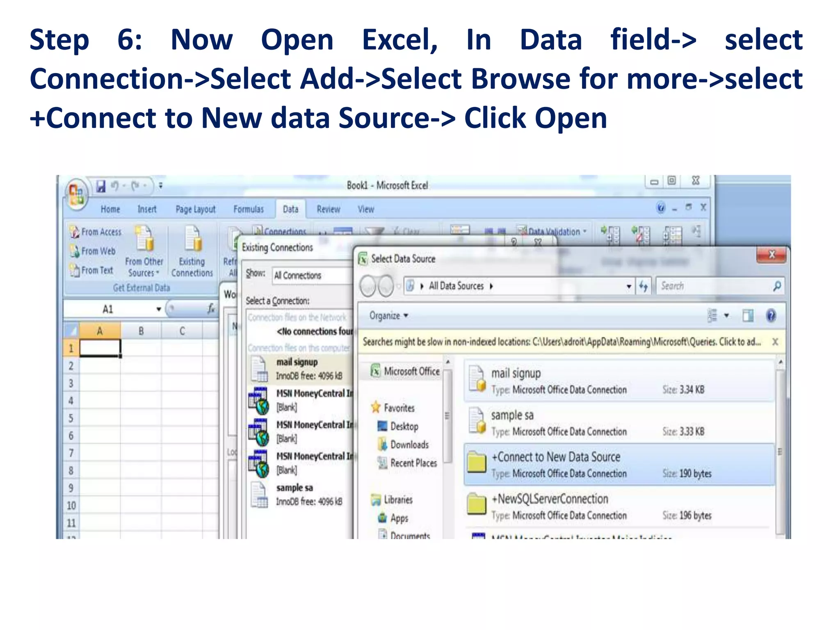Select the Data ribbon tab
Image resolution: width=840 pixels, height=630 pixels.
(x=290, y=209)
